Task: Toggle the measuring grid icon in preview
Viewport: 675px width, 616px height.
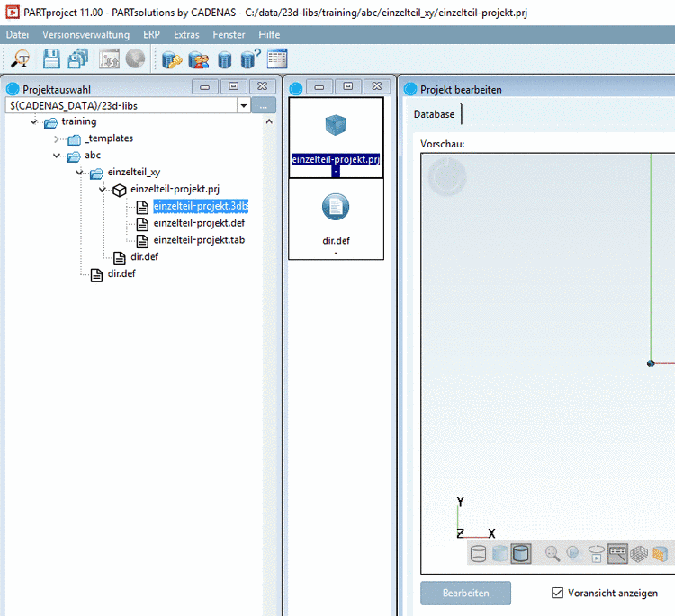Action: (617, 554)
